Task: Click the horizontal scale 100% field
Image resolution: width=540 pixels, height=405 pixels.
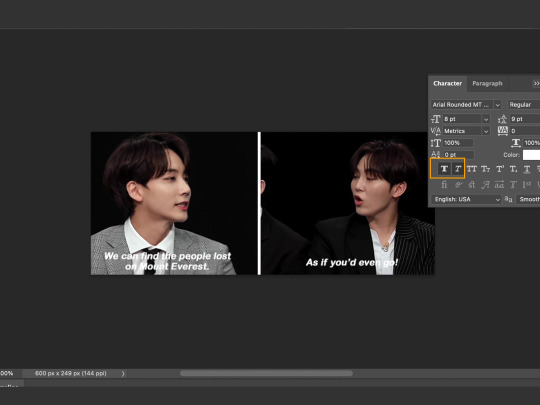Action: coord(531,143)
